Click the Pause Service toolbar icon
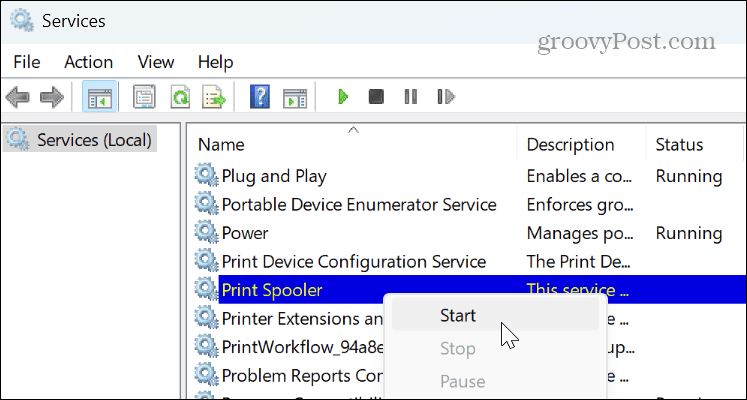The image size is (747, 400). click(411, 97)
